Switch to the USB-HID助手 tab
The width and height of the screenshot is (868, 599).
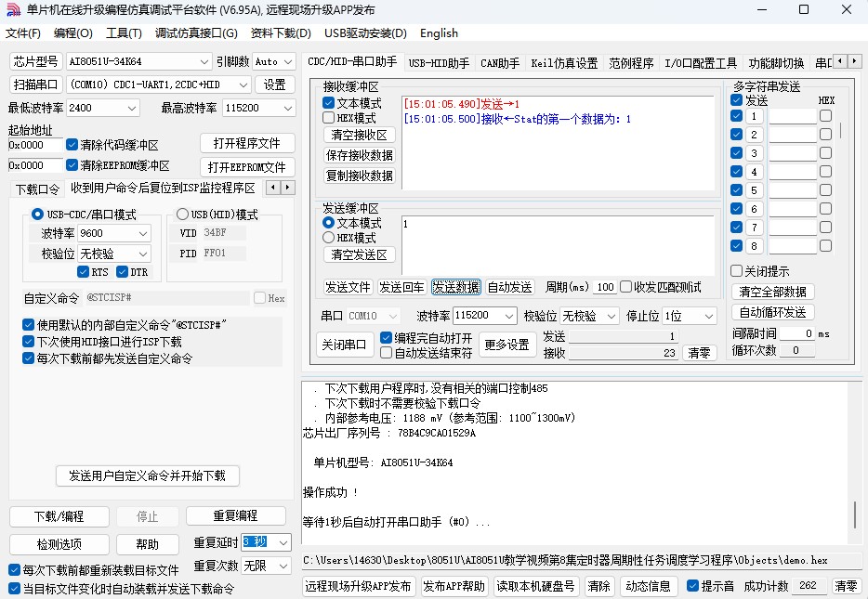439,63
